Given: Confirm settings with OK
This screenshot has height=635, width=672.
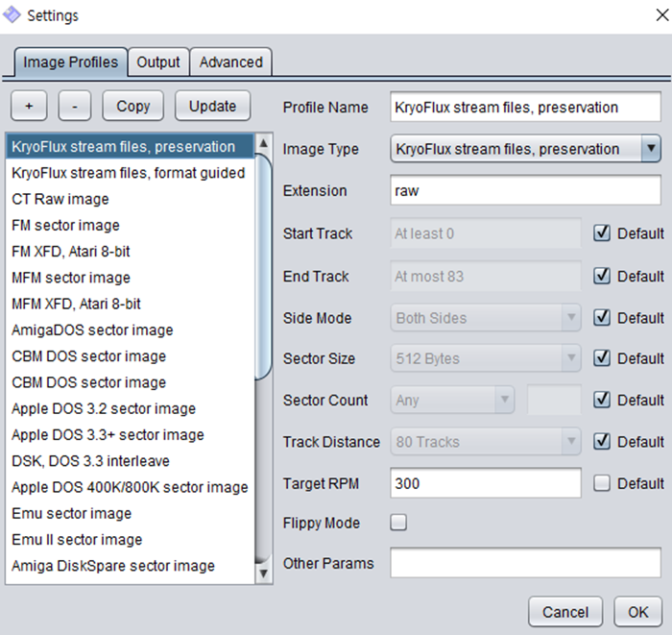Looking at the screenshot, I should [638, 612].
